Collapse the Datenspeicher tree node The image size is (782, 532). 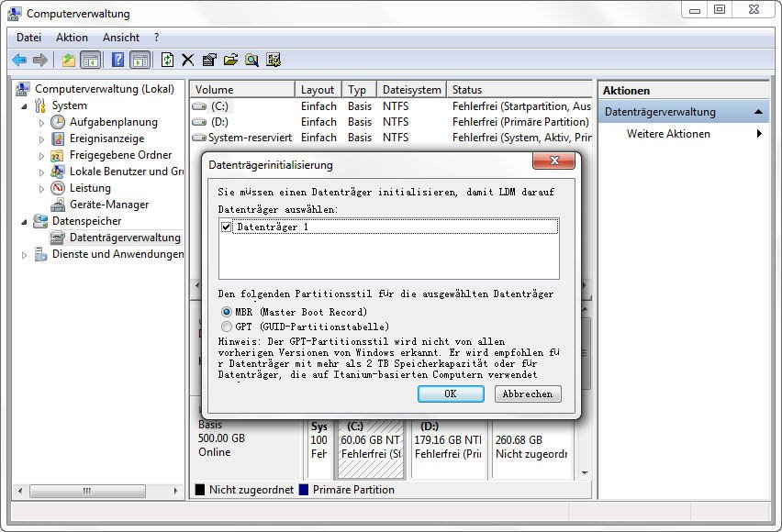25,222
